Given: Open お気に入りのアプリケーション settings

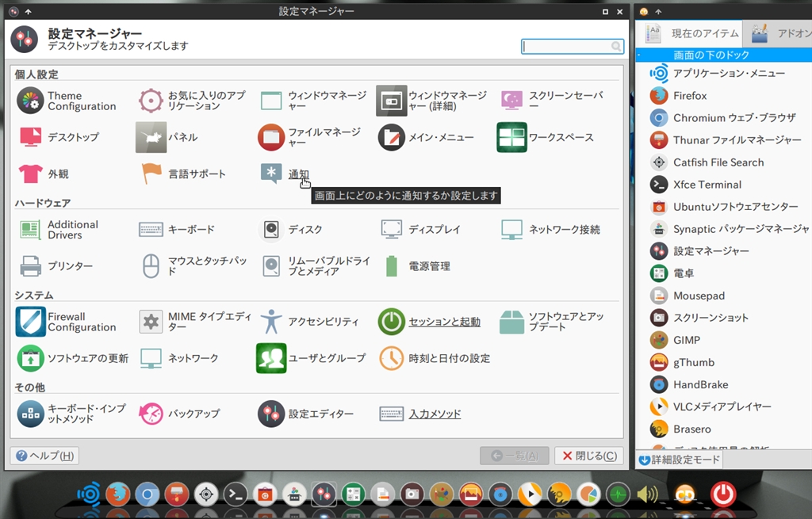Looking at the screenshot, I should coord(193,101).
